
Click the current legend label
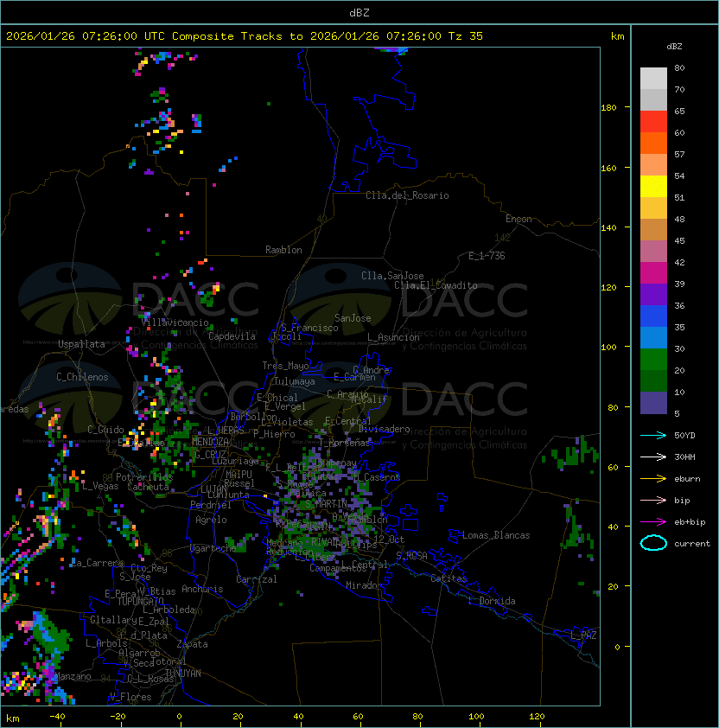pyautogui.click(x=691, y=544)
